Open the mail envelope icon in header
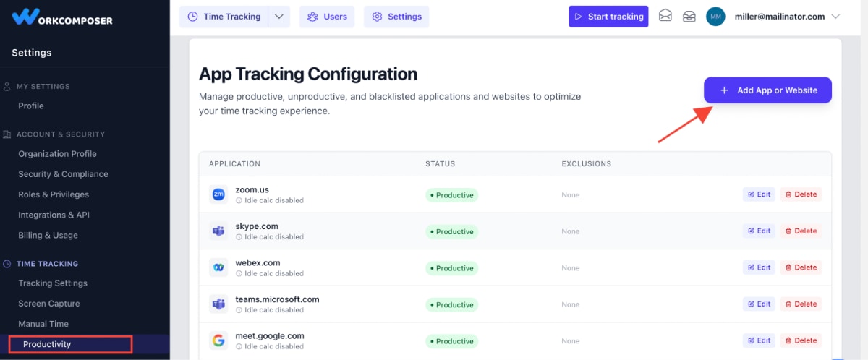 click(x=665, y=17)
